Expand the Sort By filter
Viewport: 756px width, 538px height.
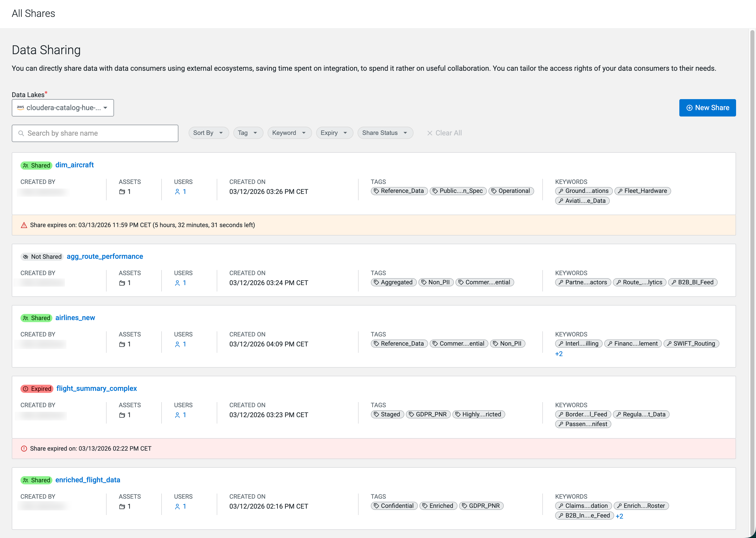coord(208,133)
